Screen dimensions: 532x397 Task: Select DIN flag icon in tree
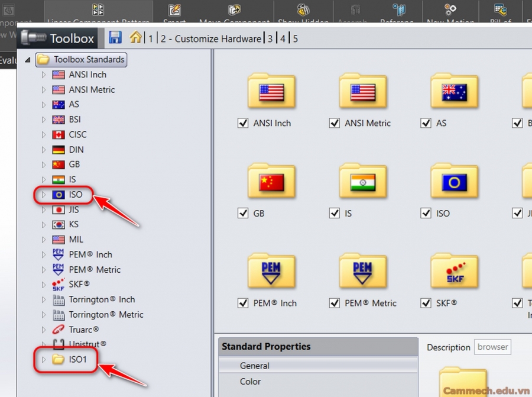coord(59,150)
